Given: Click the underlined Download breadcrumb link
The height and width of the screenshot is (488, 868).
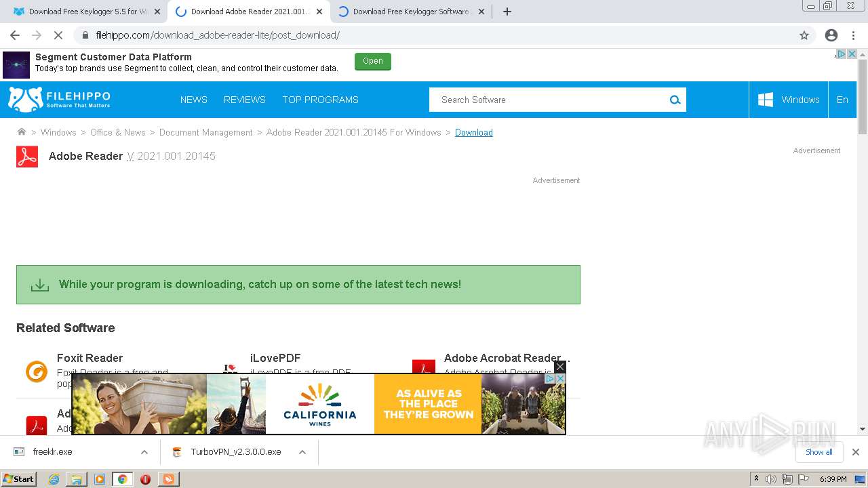Looking at the screenshot, I should [474, 132].
